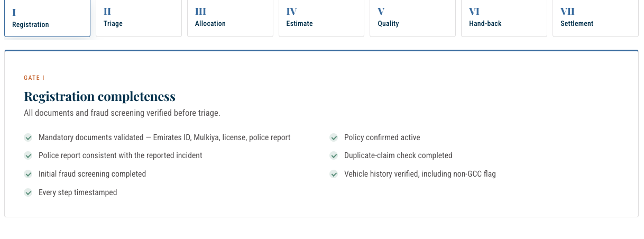Click check icon beside Policy confirmed active

coord(334,137)
